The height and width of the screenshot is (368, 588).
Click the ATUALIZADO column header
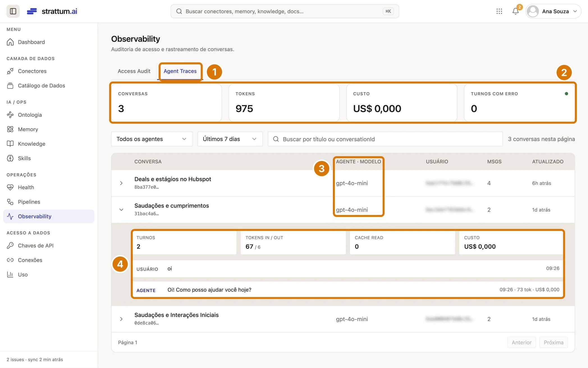548,162
